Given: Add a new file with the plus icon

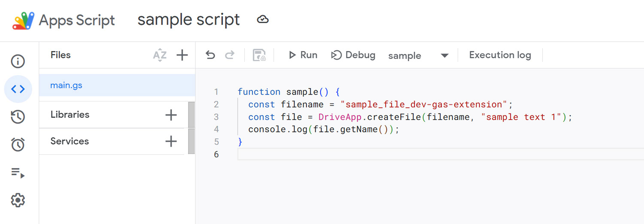Looking at the screenshot, I should click(182, 55).
